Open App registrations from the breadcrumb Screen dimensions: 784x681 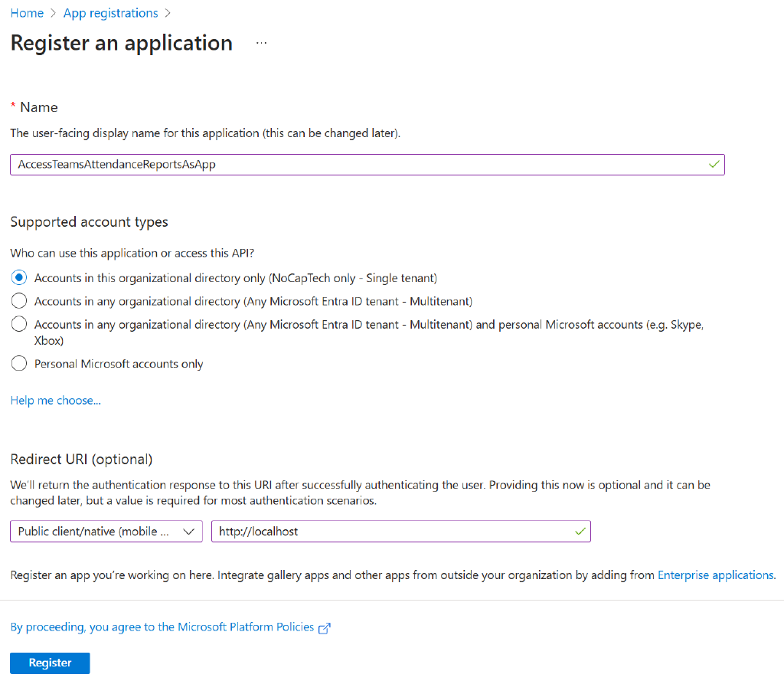point(110,13)
